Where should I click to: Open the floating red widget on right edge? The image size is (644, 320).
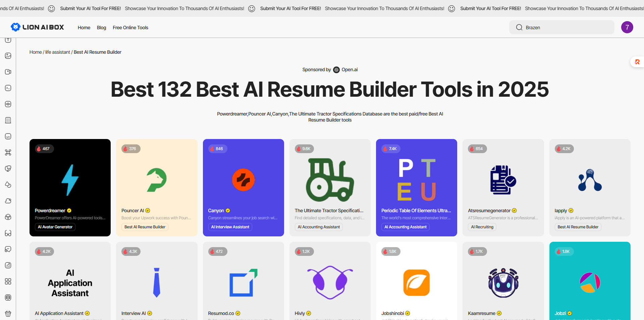tap(637, 62)
